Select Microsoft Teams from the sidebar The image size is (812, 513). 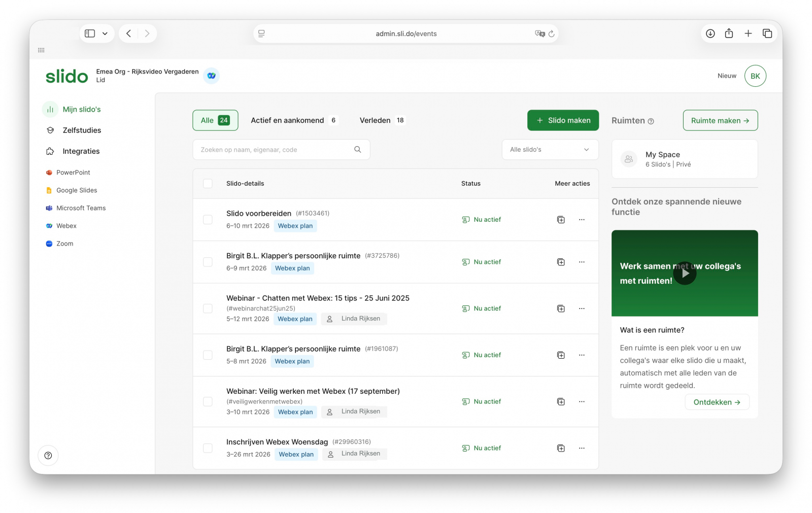click(81, 208)
